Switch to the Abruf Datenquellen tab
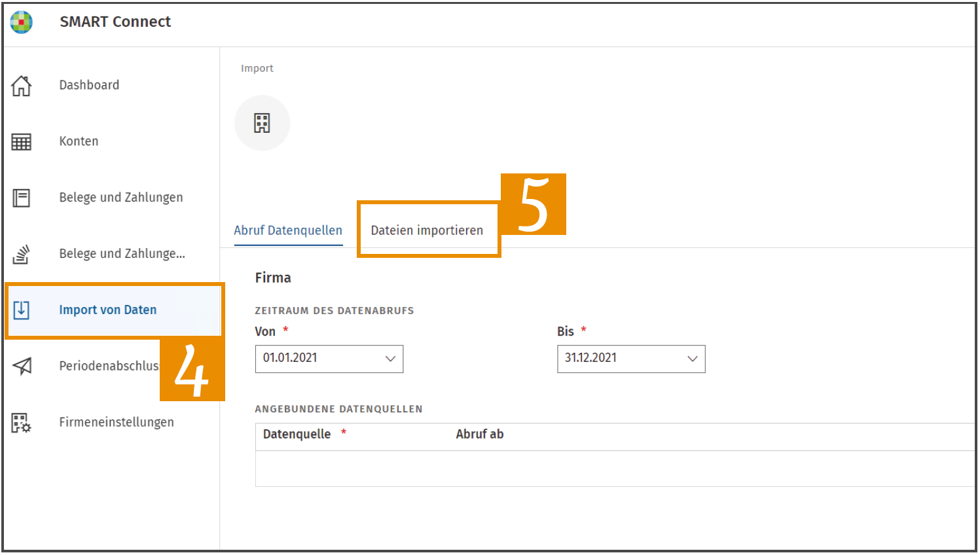980x555 pixels. pos(288,230)
